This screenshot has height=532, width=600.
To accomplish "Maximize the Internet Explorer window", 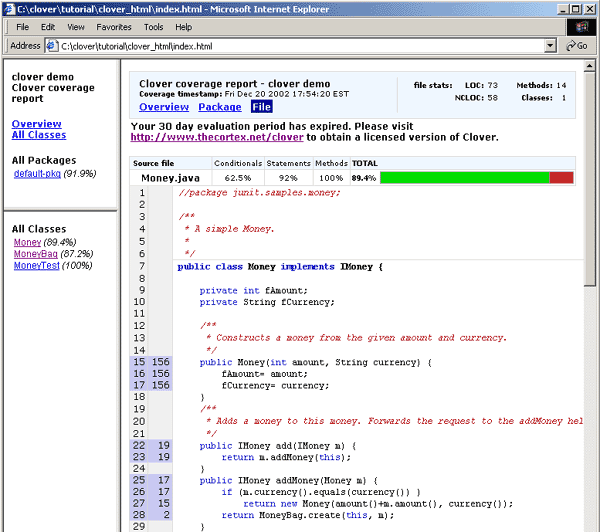I will [x=576, y=9].
